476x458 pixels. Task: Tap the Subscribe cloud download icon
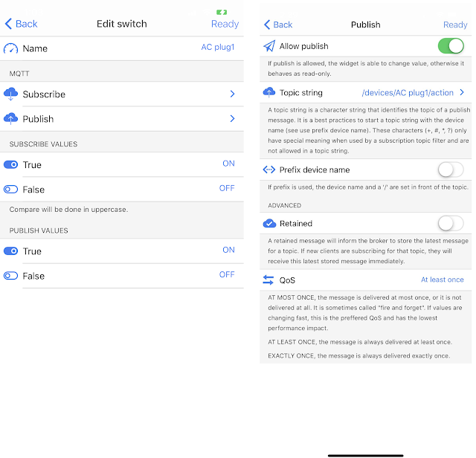pos(10,94)
